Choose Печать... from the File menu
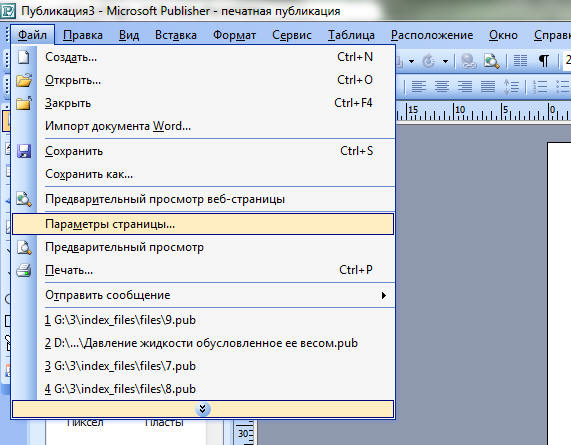 (203, 270)
